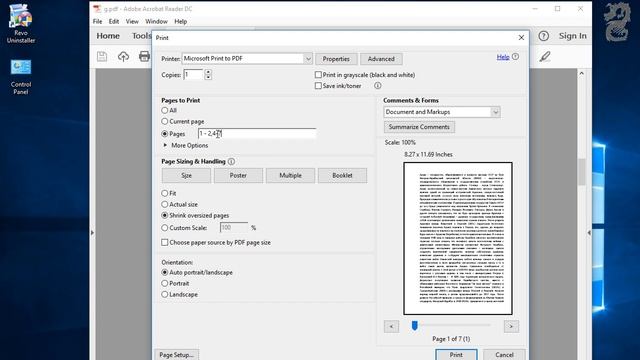Screen dimensions: 640x360
Task: Open the Edit menu
Action: pos(114,21)
